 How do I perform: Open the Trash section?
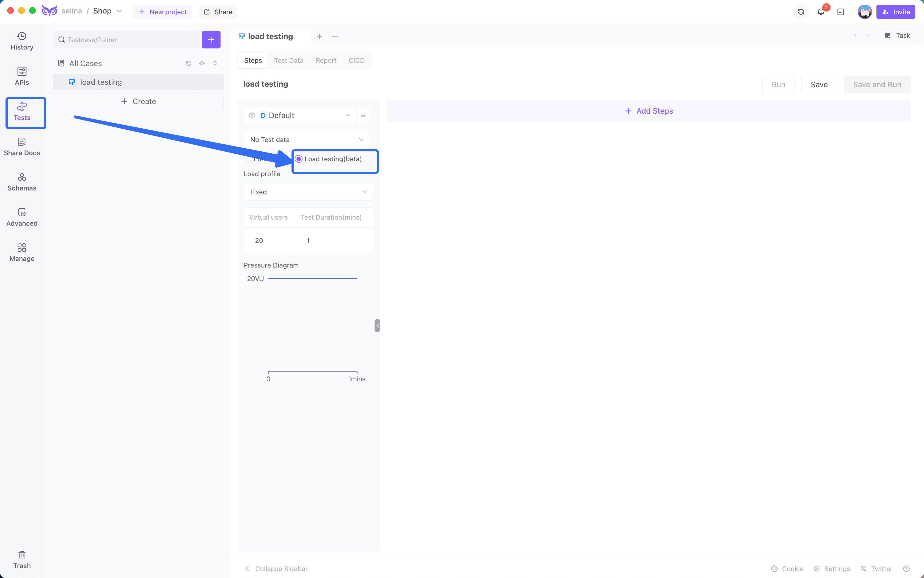point(22,560)
